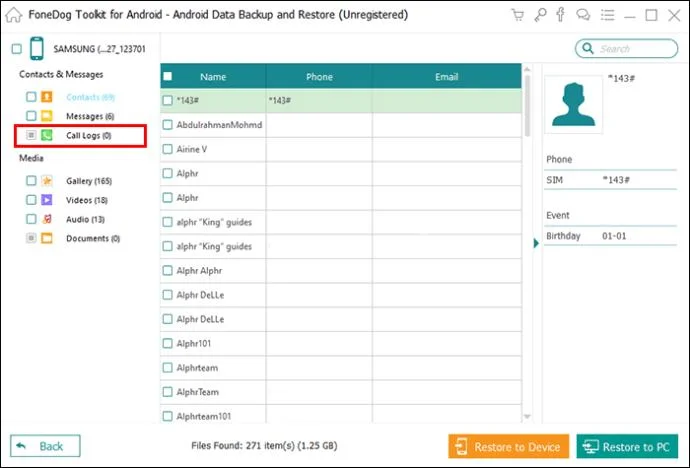Viewport: 690px width, 468px height.
Task: Tick the checkbox for AbdulrahmanMohmd
Action: [168, 124]
